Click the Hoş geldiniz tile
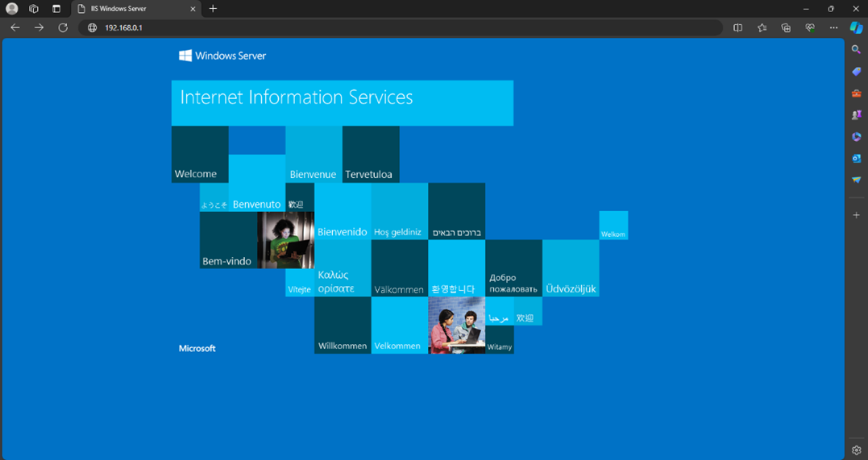This screenshot has height=460, width=868. 400,211
